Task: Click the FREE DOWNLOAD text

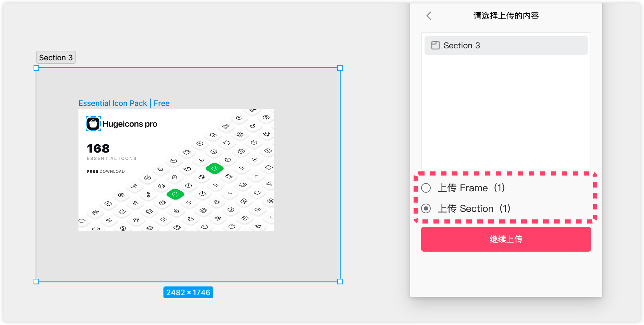Action: point(106,171)
